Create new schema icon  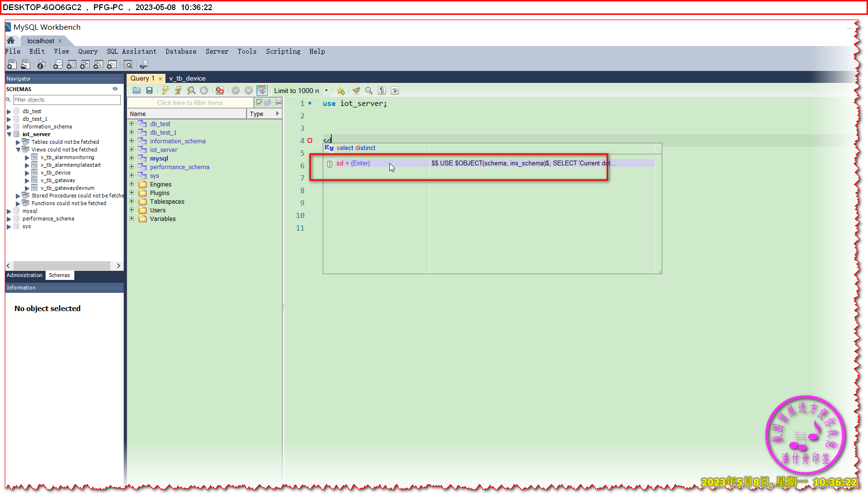[x=58, y=64]
